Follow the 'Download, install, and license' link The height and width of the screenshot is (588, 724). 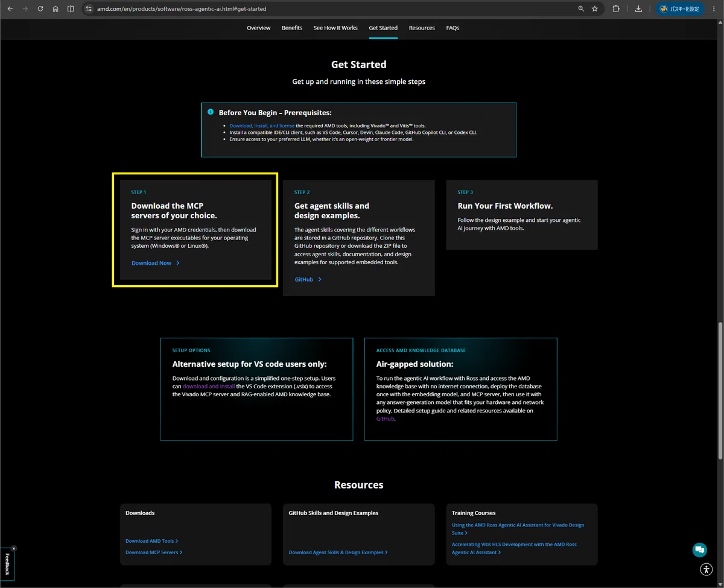coord(262,125)
